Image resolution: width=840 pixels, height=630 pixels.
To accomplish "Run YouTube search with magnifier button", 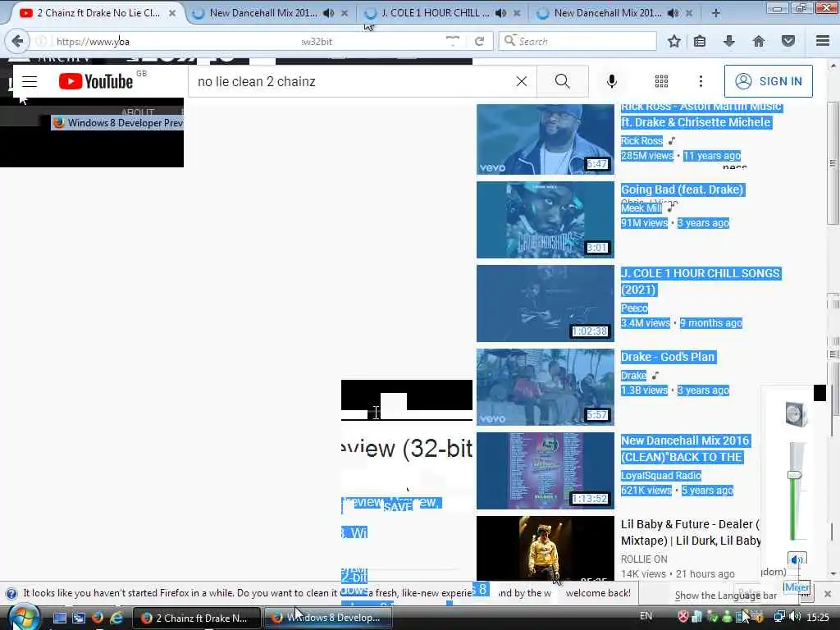I will (x=563, y=81).
